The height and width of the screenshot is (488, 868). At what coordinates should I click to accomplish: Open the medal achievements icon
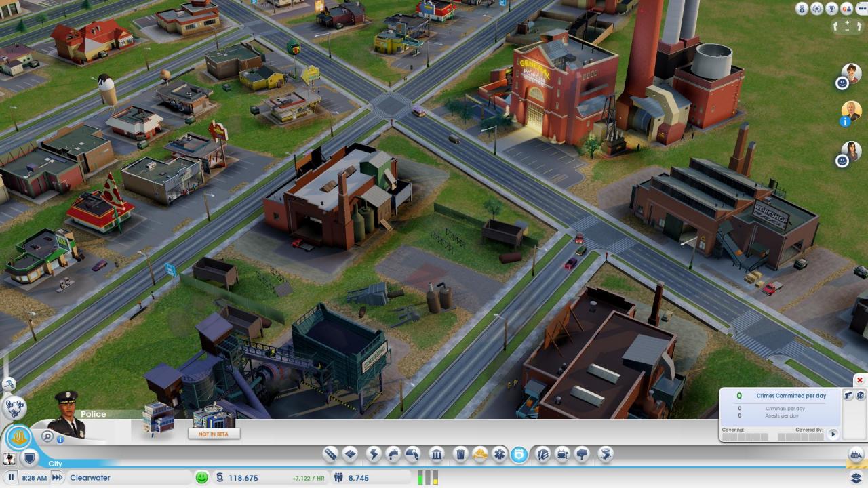tap(802, 9)
